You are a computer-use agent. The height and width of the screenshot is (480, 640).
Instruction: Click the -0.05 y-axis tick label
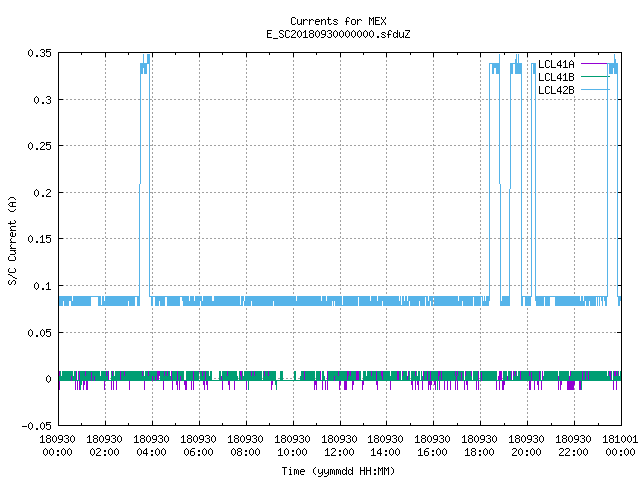coord(37,426)
